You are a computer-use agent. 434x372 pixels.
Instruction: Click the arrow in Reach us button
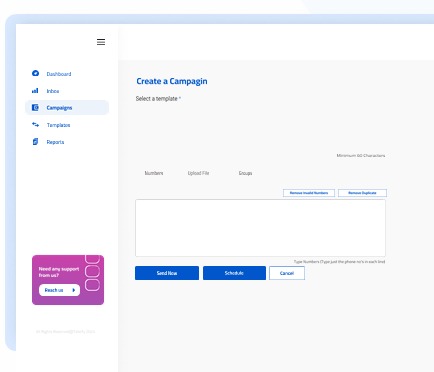point(74,290)
